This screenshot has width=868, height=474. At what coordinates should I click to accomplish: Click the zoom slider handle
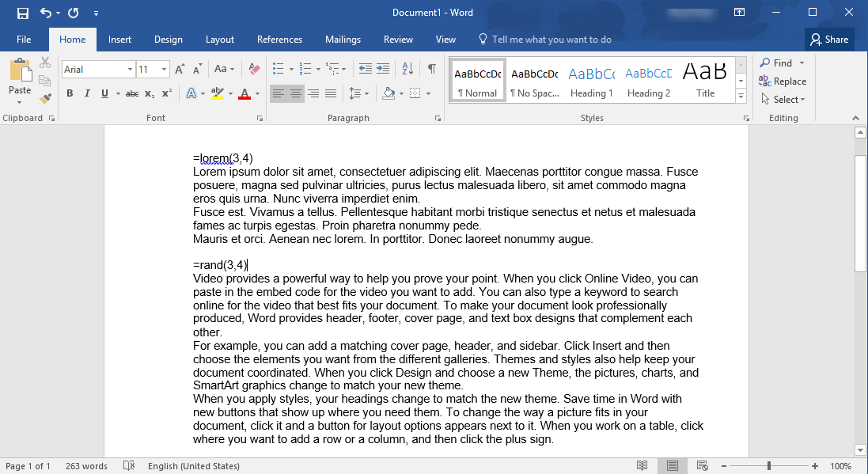tap(769, 466)
